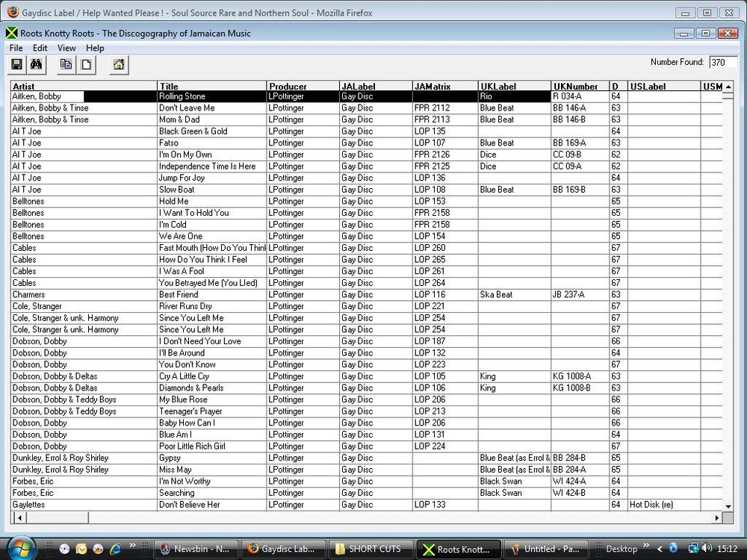Click the Producer column header
The image size is (747, 560).
click(x=303, y=86)
